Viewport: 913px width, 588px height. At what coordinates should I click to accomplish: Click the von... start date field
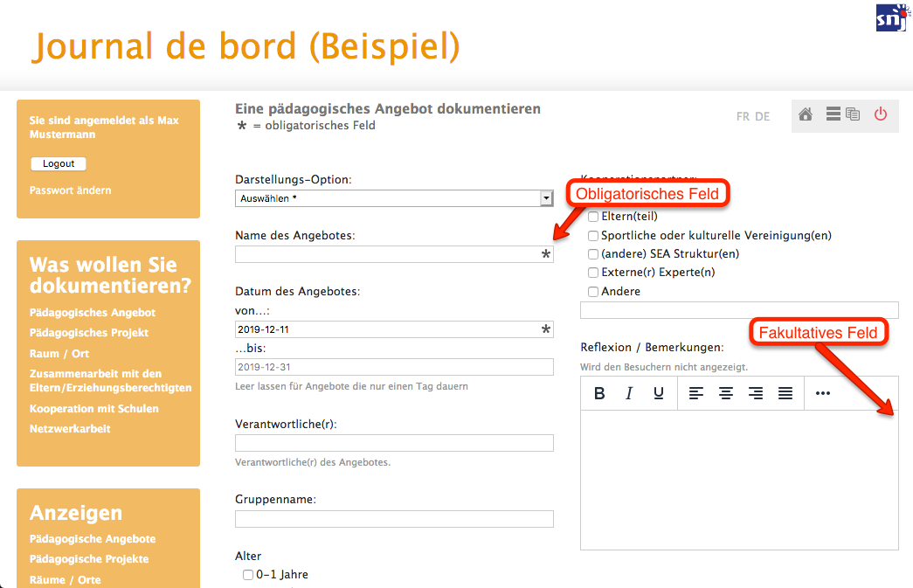pyautogui.click(x=394, y=329)
